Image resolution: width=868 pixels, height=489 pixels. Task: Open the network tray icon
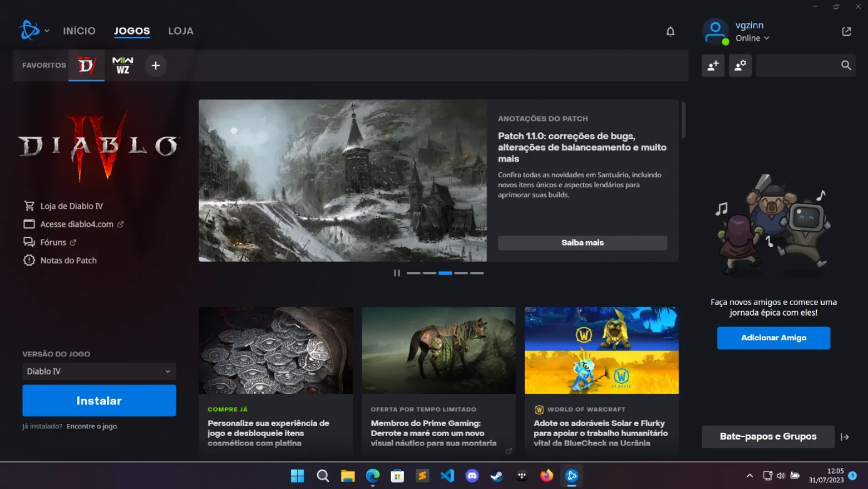pos(767,476)
